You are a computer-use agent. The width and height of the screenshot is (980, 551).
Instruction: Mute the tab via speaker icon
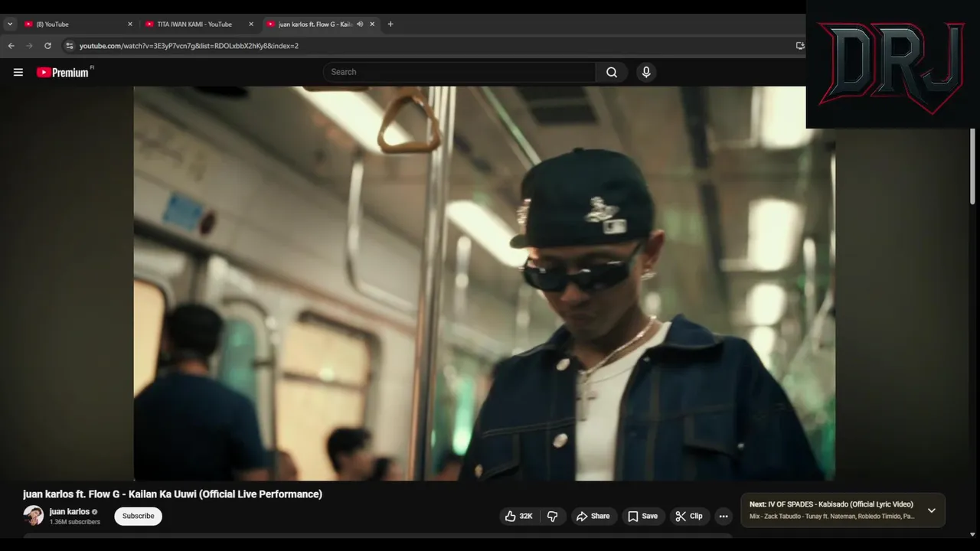[x=360, y=24]
